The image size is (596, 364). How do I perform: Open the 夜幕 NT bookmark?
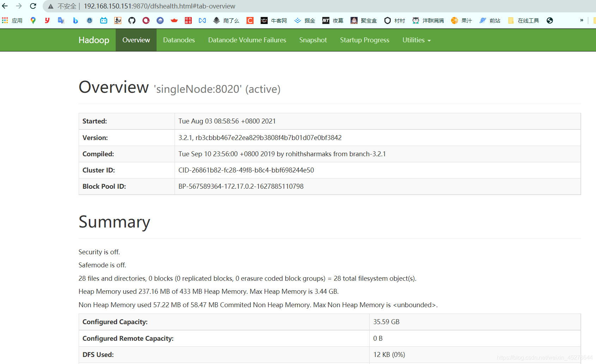[333, 20]
